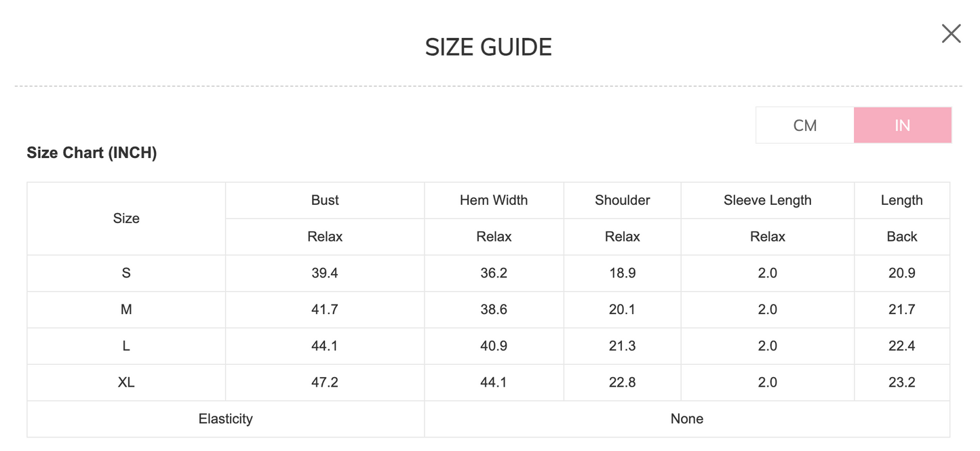Select the Back sub-header under Length
980x451 pixels.
[x=901, y=237]
